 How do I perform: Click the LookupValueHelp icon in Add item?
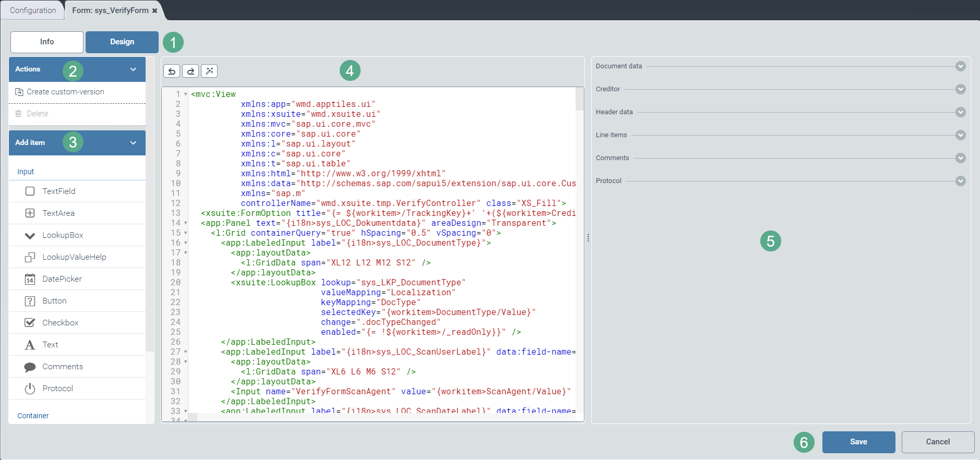30,257
